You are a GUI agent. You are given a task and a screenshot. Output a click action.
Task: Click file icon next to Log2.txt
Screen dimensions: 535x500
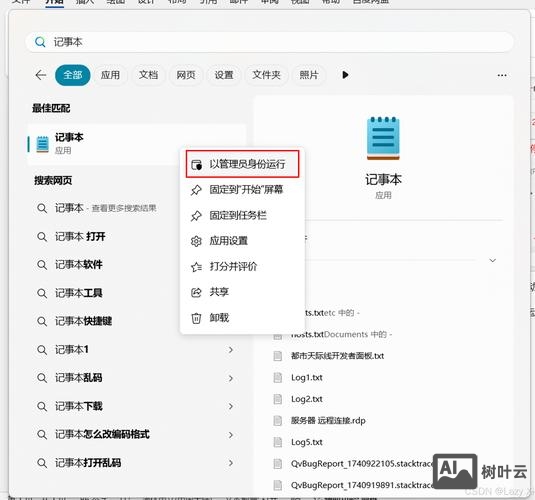tap(278, 399)
